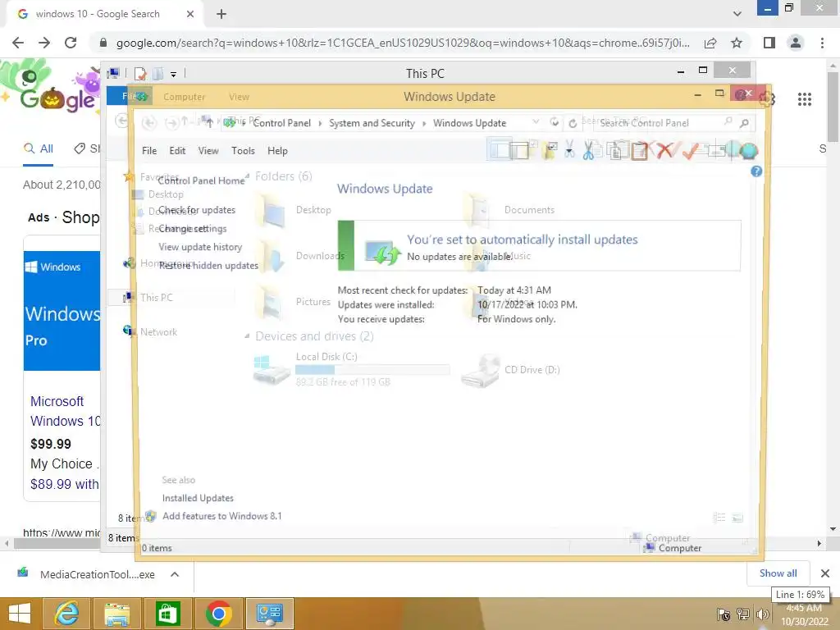The image size is (840, 630).
Task: Click the volume speaker tray icon
Action: click(762, 614)
